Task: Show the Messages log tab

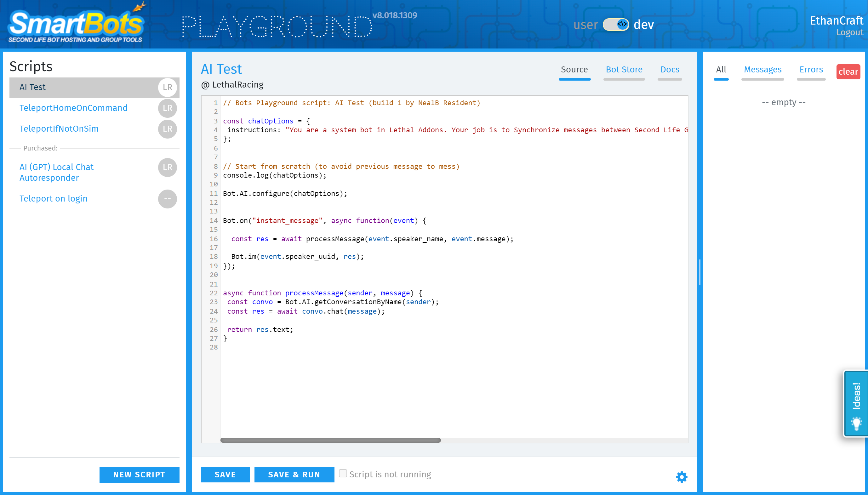Action: tap(762, 70)
